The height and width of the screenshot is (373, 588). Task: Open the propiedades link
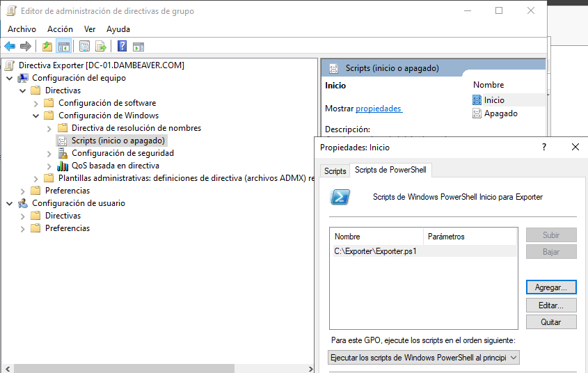379,109
